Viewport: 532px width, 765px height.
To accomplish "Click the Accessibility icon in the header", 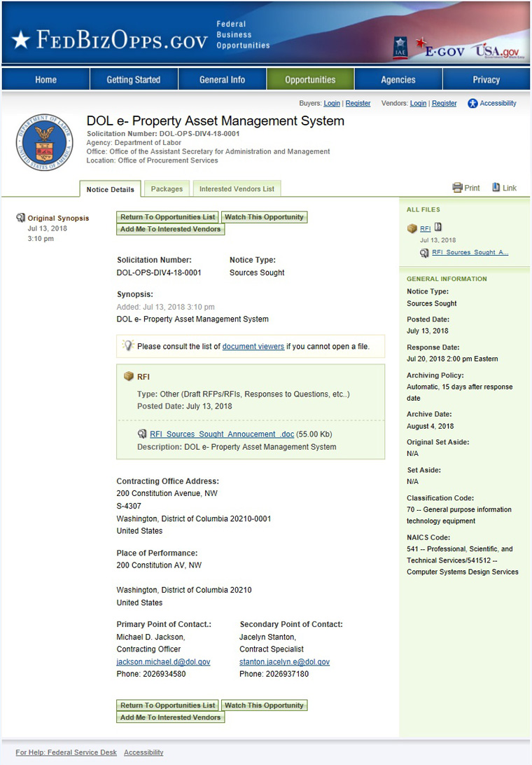I will click(x=472, y=104).
